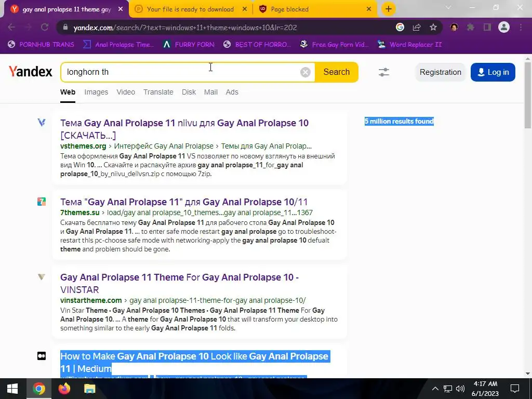
Task: Open the 7themes.su domain link
Action: pyautogui.click(x=79, y=212)
